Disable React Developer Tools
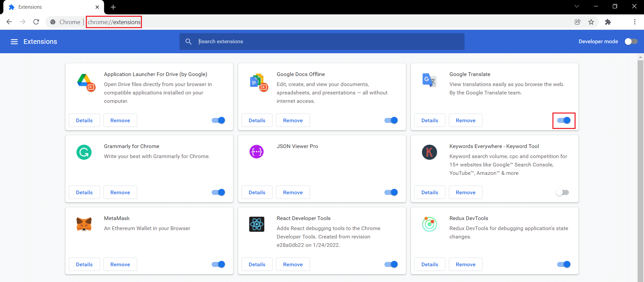Viewport: 644px width, 282px height. 391,264
